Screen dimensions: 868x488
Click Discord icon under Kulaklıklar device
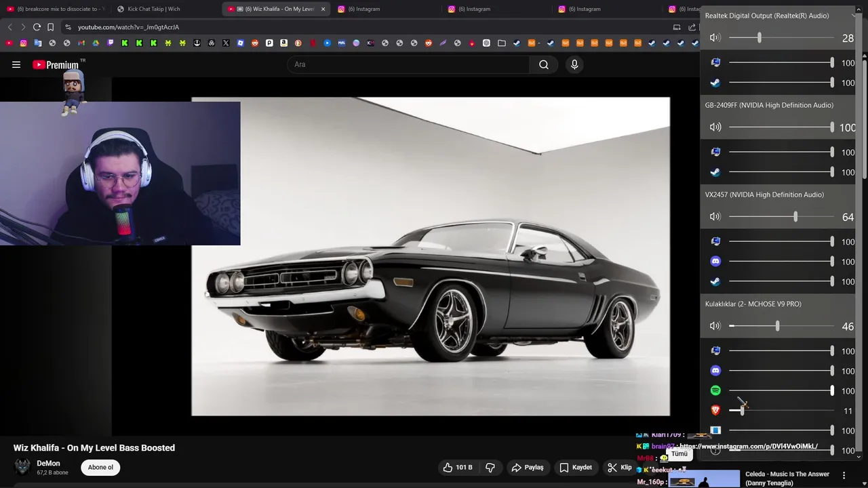coord(715,371)
